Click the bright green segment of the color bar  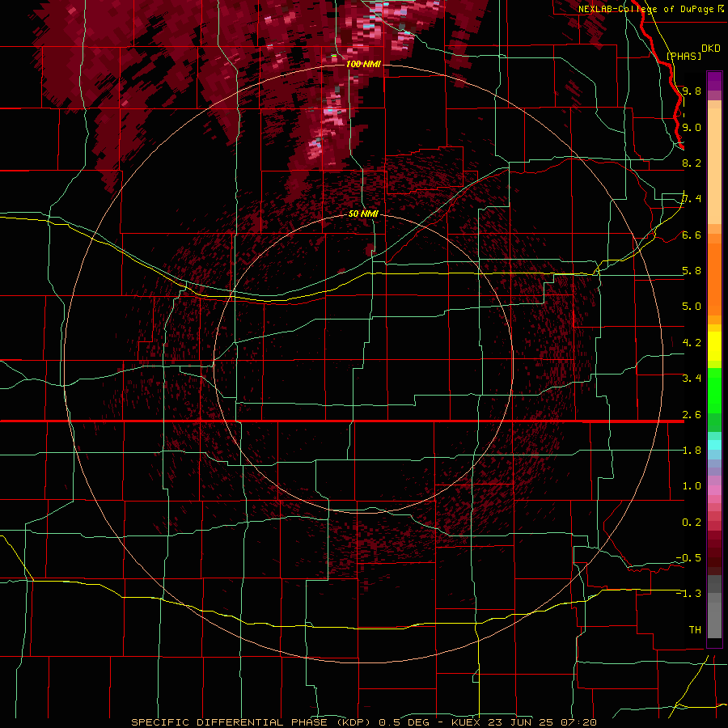[x=714, y=390]
